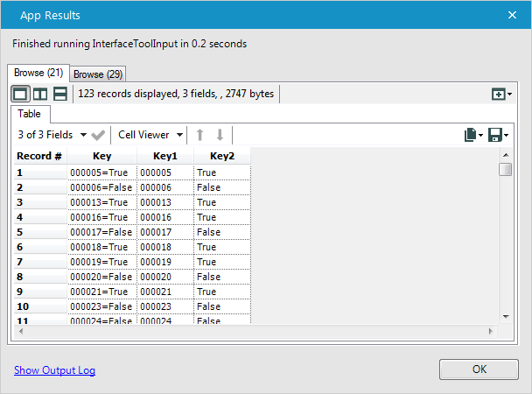Click the save results disk icon
This screenshot has width=532, height=394.
(497, 135)
